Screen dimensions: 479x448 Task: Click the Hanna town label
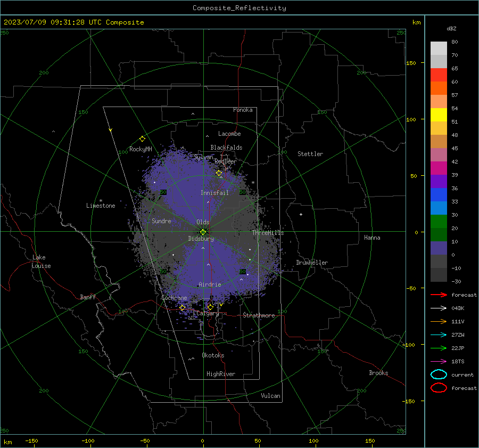(372, 238)
